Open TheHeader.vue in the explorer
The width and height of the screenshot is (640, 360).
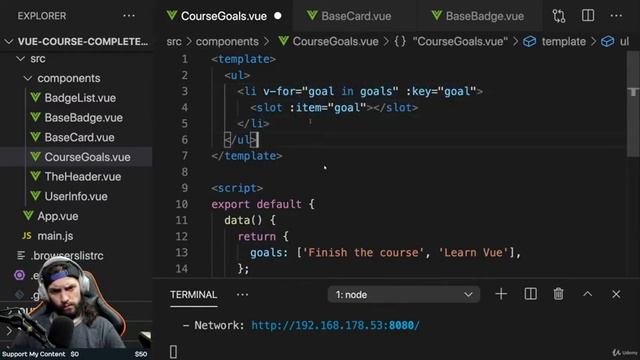(82, 177)
